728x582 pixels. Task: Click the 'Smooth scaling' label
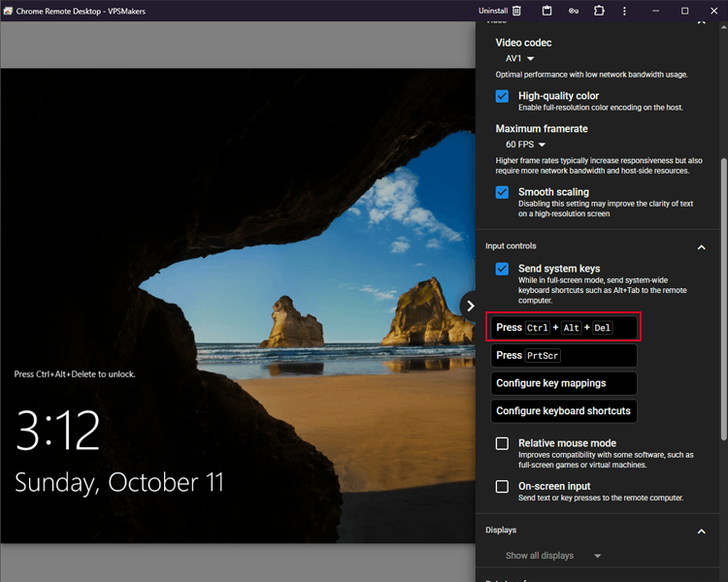[x=553, y=192]
